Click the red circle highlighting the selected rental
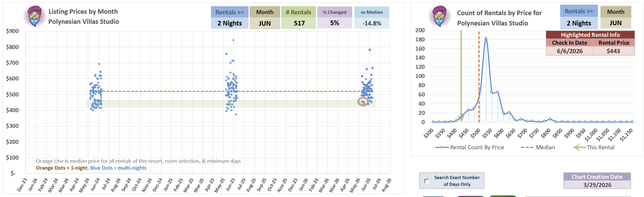 (363, 102)
